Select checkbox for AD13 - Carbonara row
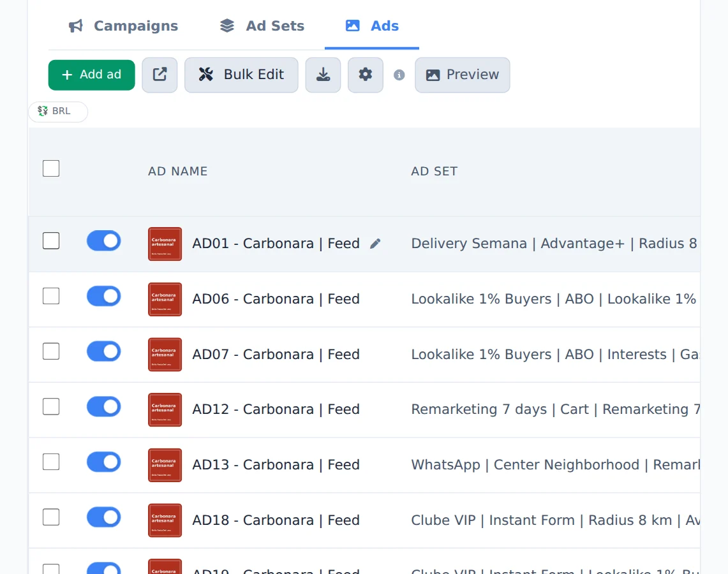Image resolution: width=728 pixels, height=574 pixels. (51, 462)
